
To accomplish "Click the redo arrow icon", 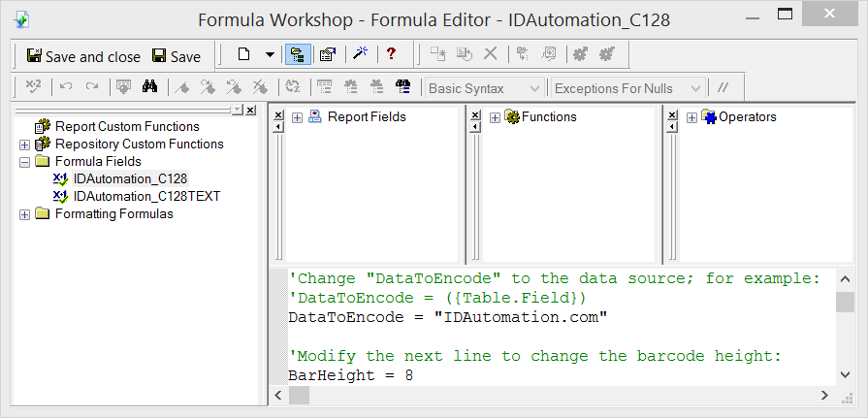I will pyautogui.click(x=92, y=86).
